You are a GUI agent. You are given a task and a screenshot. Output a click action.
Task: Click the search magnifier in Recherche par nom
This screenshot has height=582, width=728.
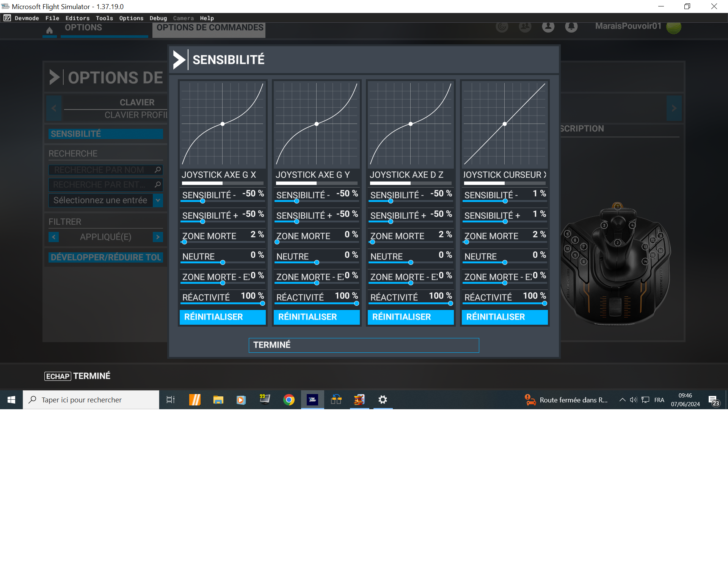coord(158,170)
